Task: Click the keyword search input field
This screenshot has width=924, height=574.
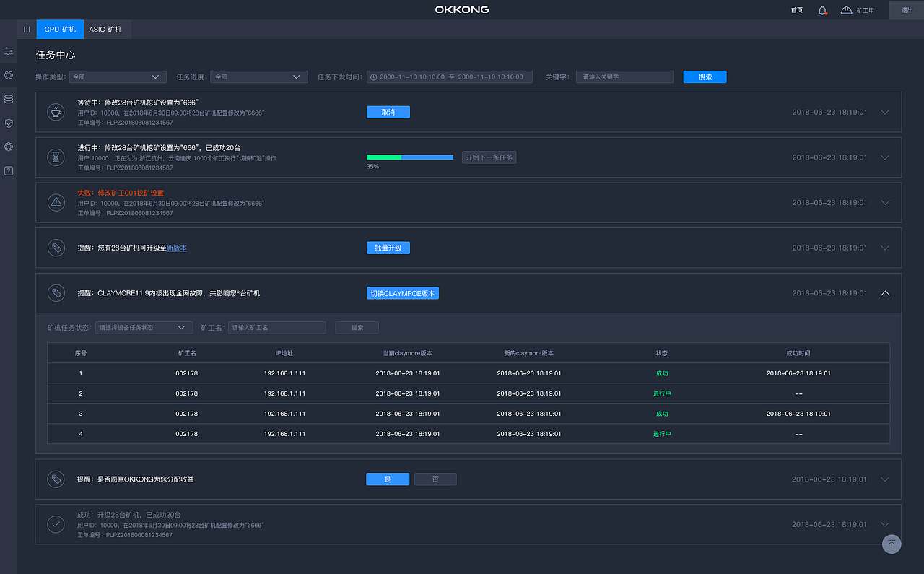Action: [x=624, y=77]
